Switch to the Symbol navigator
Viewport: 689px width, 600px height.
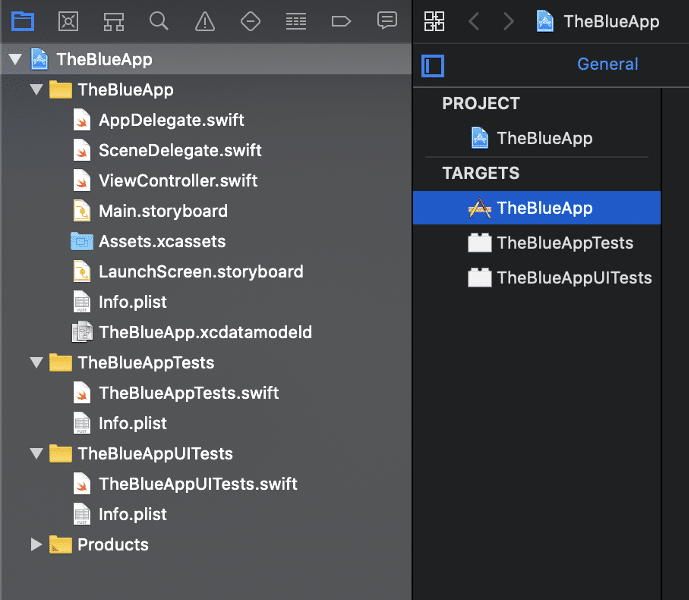(114, 21)
